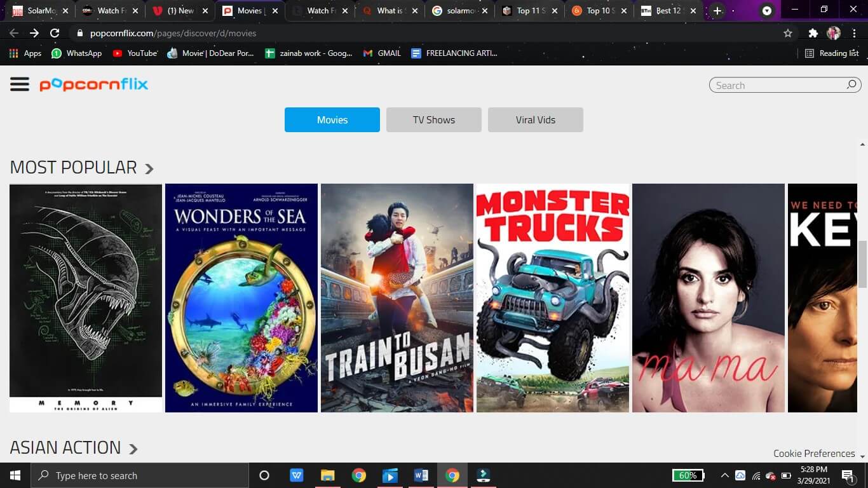
Task: Reload the Popcornflix page
Action: click(55, 33)
